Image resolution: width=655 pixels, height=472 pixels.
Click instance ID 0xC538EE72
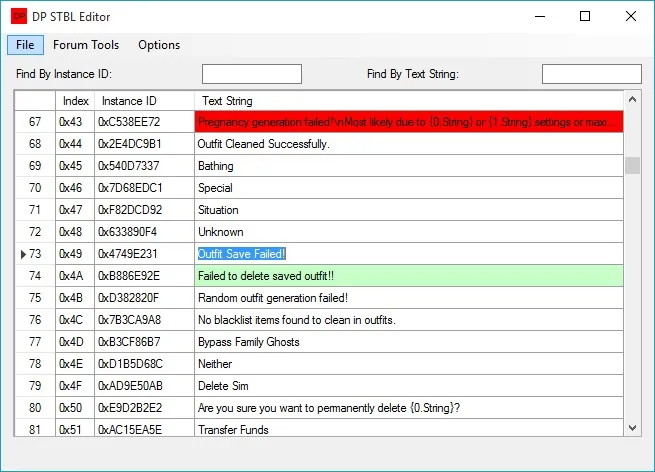[145, 122]
